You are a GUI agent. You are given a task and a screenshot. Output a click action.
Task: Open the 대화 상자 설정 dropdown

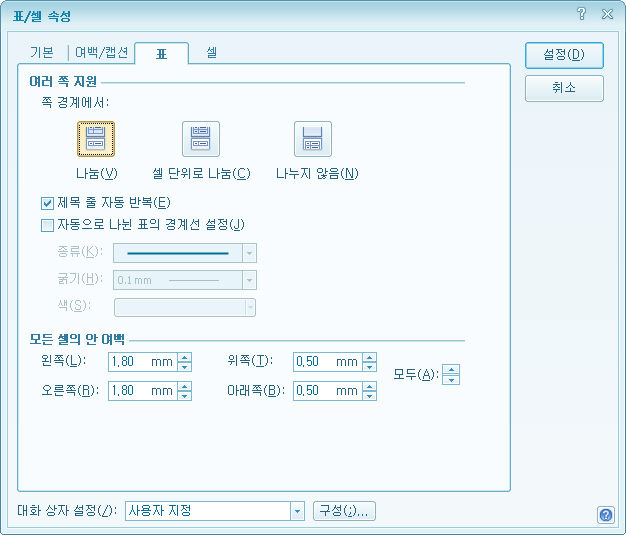pos(296,511)
